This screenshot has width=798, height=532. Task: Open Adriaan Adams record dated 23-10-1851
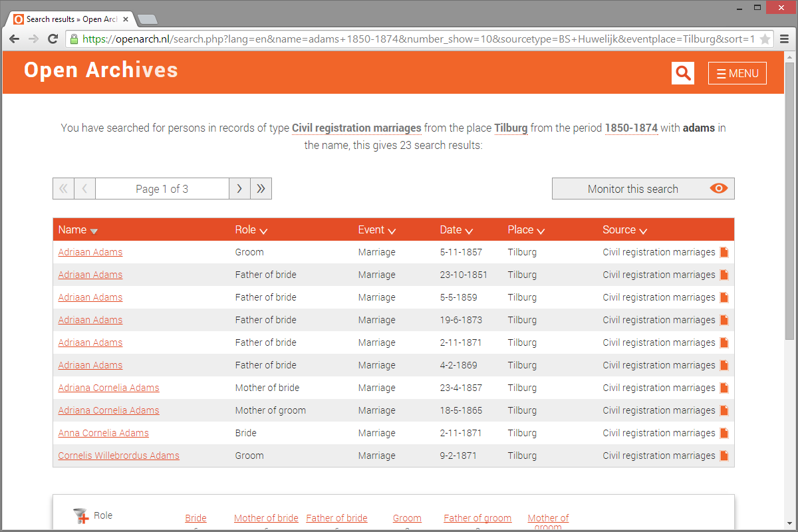click(90, 275)
